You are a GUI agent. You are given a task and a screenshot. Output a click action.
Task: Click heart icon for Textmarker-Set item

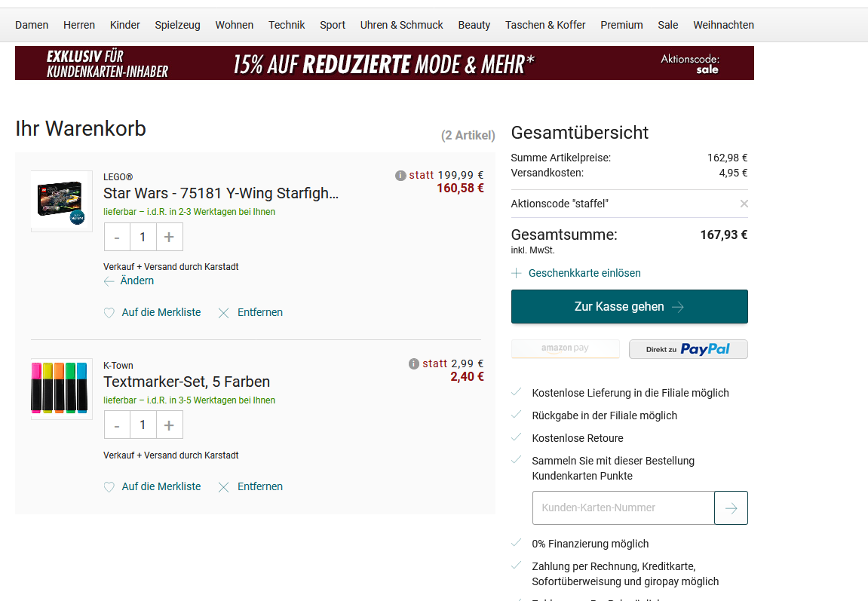point(109,487)
